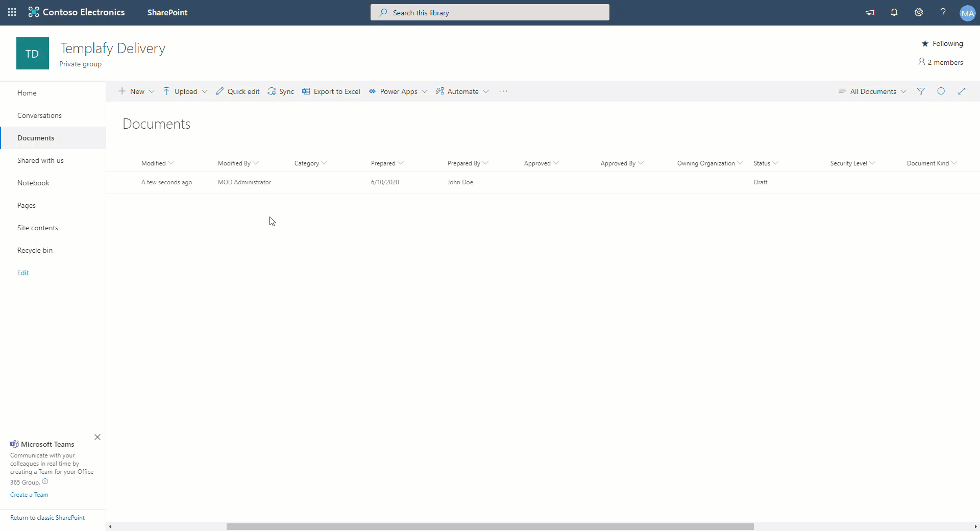Screen dimensions: 980x531
Task: Click the Teams info circle icon
Action: click(45, 481)
